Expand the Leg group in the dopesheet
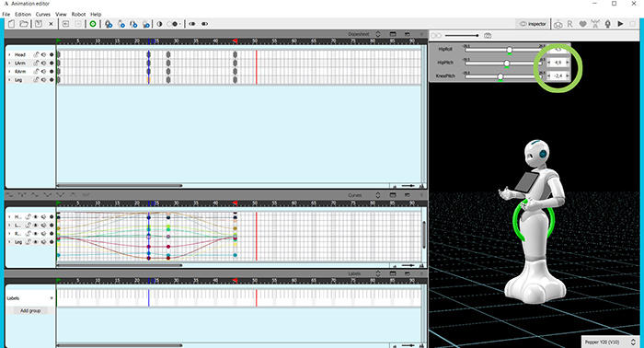Image resolution: width=644 pixels, height=348 pixels. 9,80
